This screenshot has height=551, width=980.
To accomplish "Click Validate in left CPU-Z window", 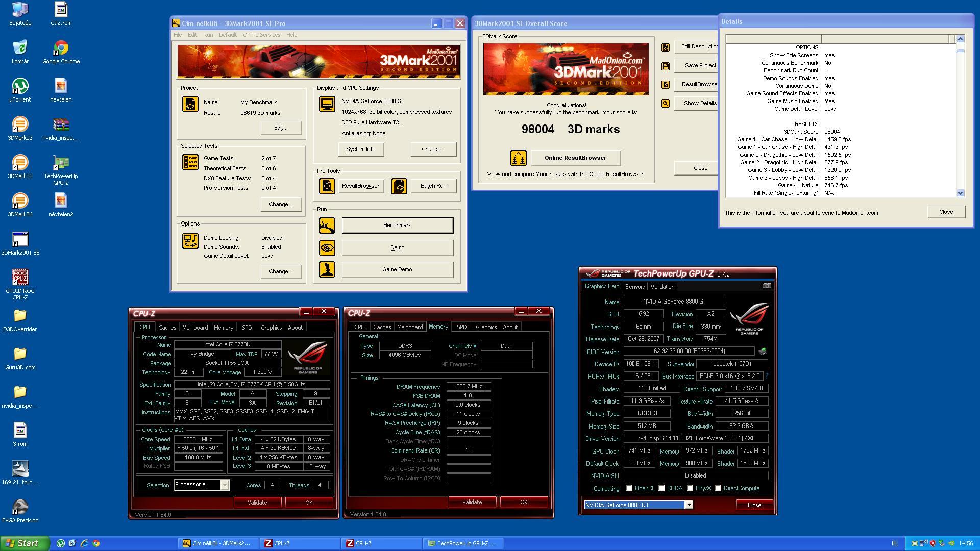I will (257, 503).
